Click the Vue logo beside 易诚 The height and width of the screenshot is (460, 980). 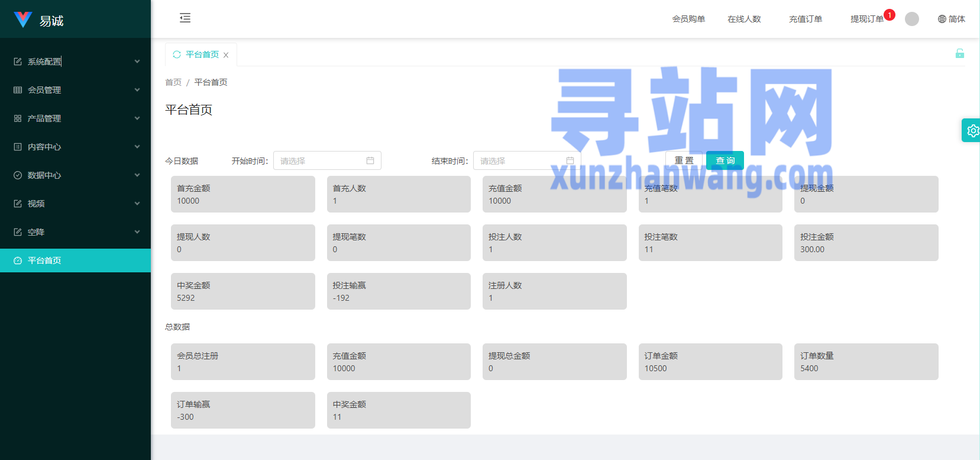click(x=22, y=20)
